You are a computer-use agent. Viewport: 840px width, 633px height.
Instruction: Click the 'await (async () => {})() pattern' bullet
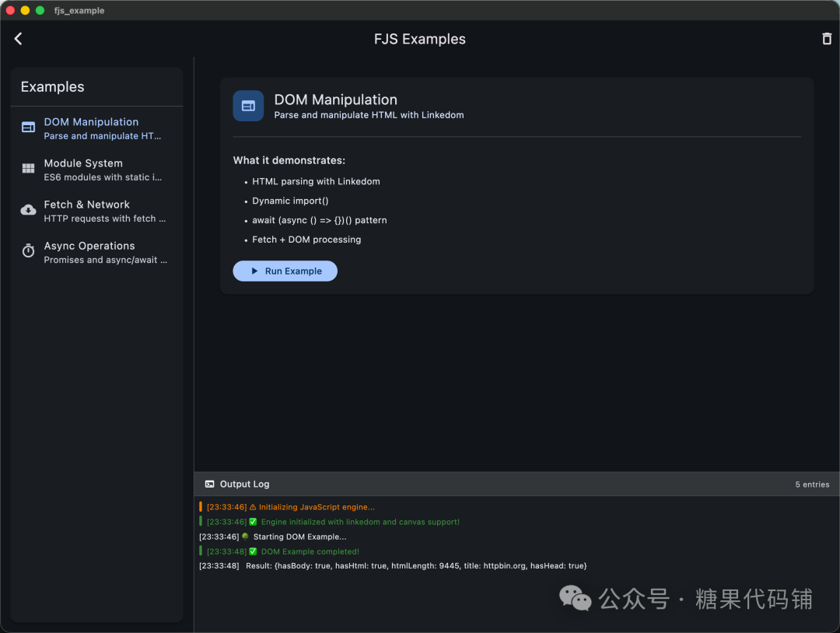(x=320, y=220)
